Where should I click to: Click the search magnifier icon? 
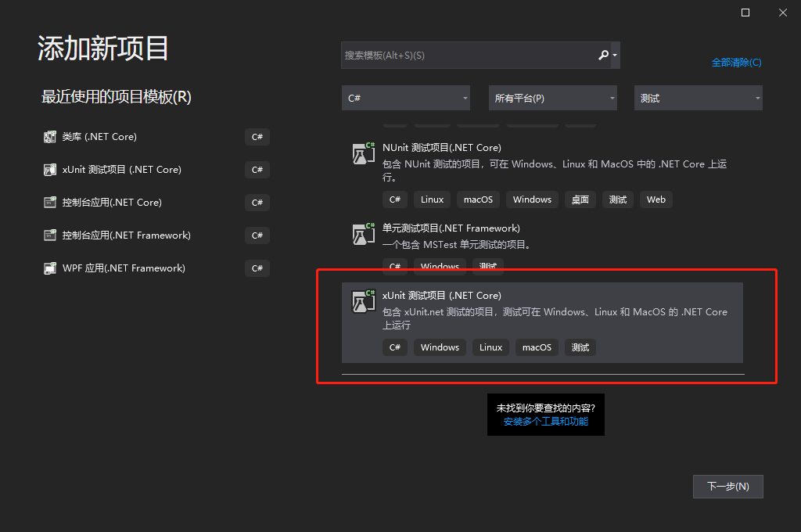(x=603, y=56)
